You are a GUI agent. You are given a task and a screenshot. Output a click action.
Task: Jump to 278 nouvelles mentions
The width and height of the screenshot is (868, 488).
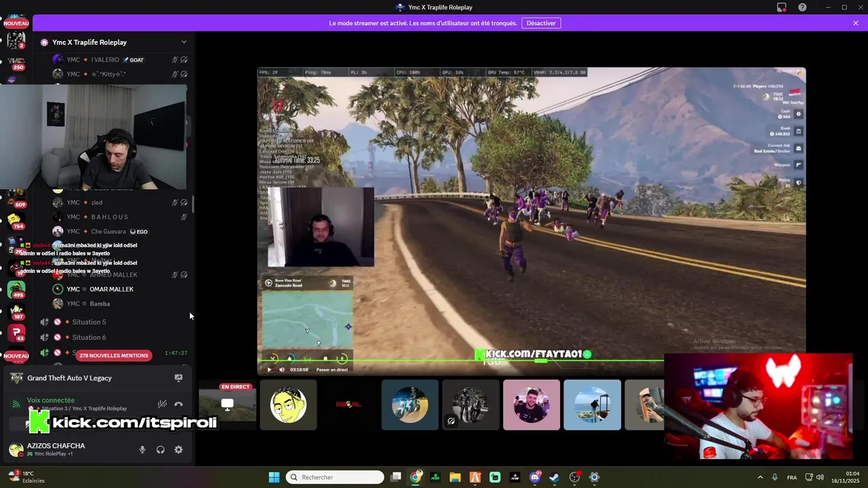[113, 355]
